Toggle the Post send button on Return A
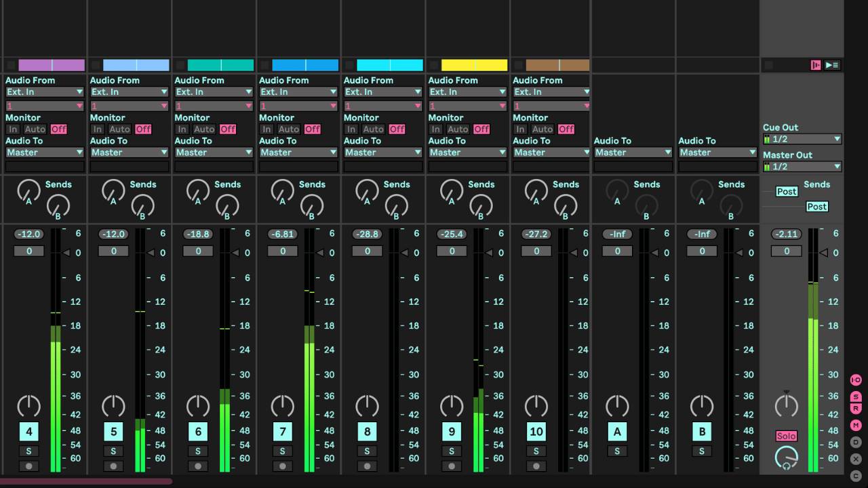Screen dimensions: 868x488 click(x=786, y=191)
